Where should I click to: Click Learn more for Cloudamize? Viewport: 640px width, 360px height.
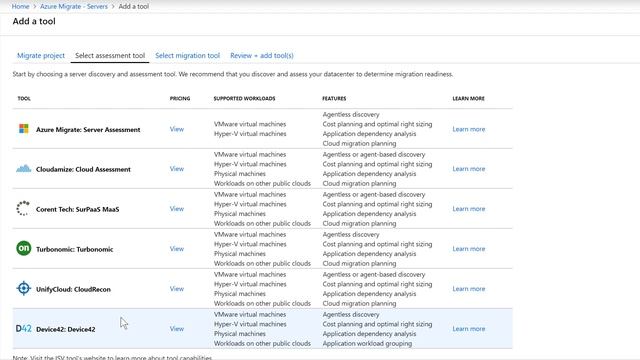pyautogui.click(x=469, y=169)
